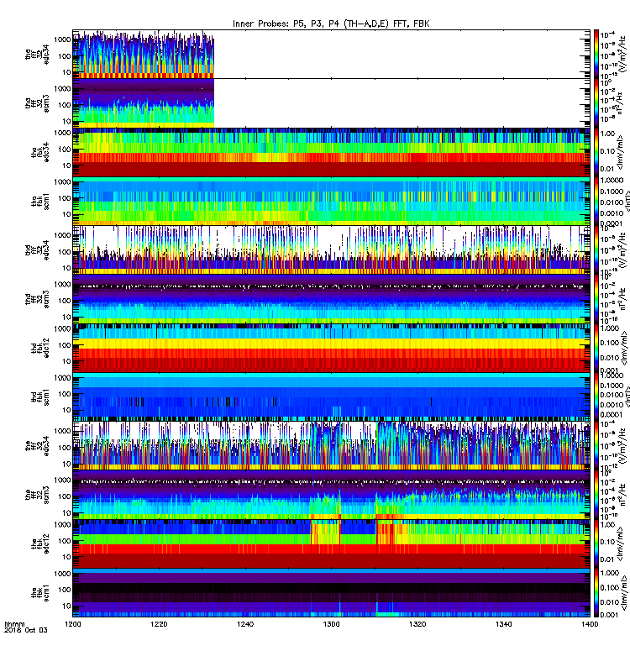The width and height of the screenshot is (630, 672).
Task: Click the 'the fff 32 edc34' panel label
Action: point(37,446)
